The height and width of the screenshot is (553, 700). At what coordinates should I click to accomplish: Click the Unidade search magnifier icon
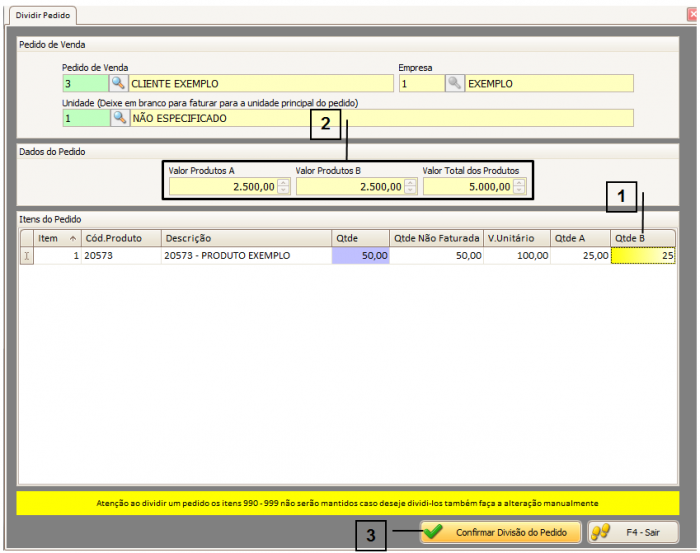[119, 118]
